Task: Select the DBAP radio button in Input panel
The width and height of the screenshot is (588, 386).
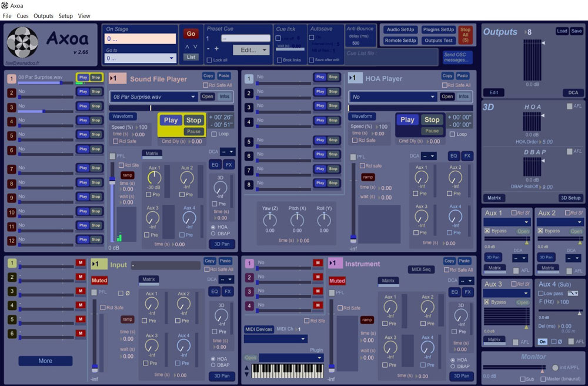Action: (x=213, y=365)
